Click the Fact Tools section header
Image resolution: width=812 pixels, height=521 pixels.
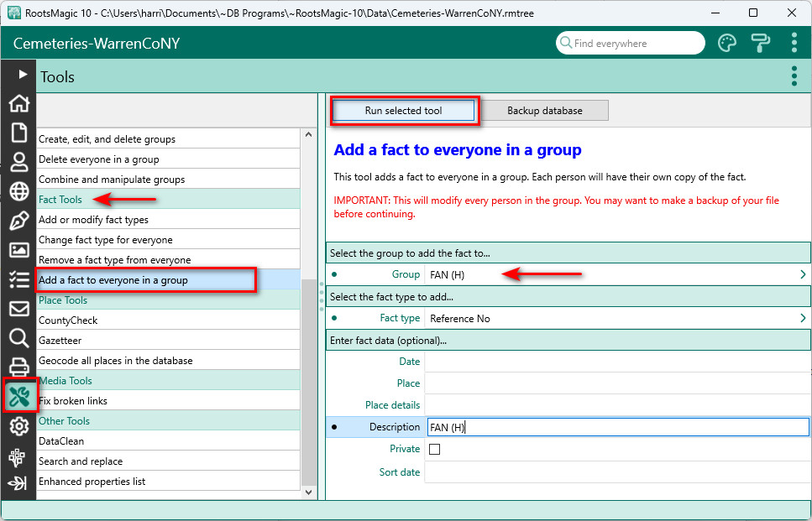coord(168,200)
